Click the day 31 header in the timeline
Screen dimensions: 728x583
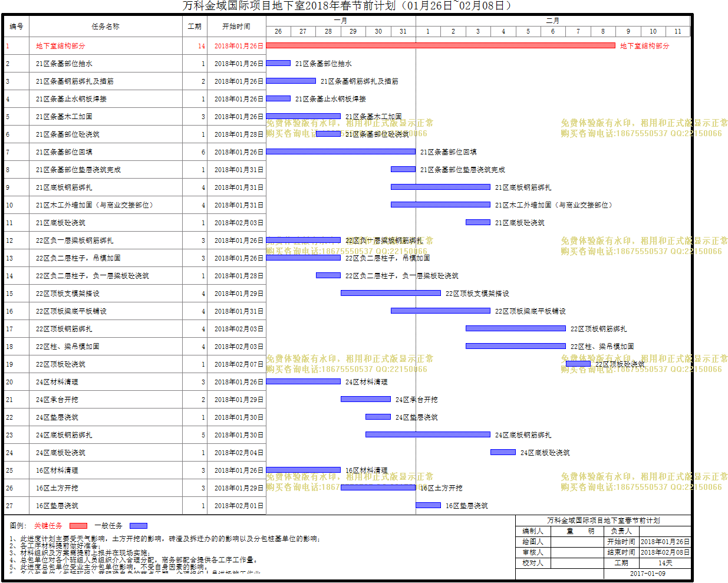[403, 31]
